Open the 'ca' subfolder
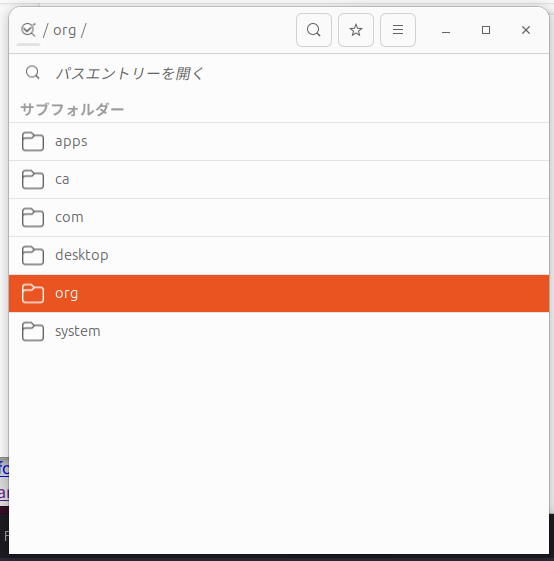Screen dimensions: 554x561 (x=279, y=180)
